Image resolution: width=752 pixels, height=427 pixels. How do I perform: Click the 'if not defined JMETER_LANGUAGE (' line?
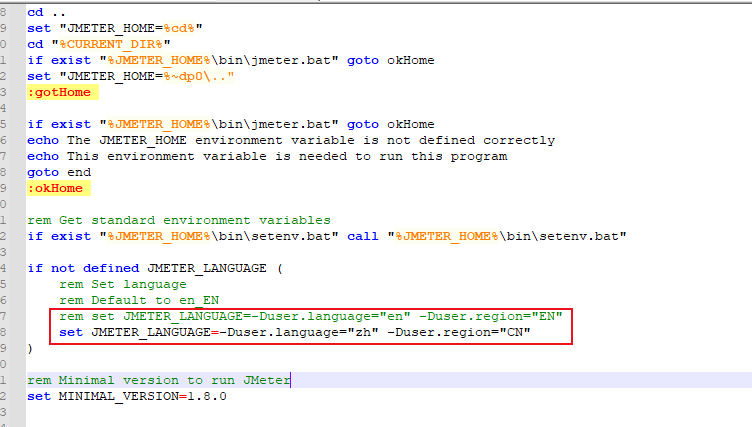[155, 268]
